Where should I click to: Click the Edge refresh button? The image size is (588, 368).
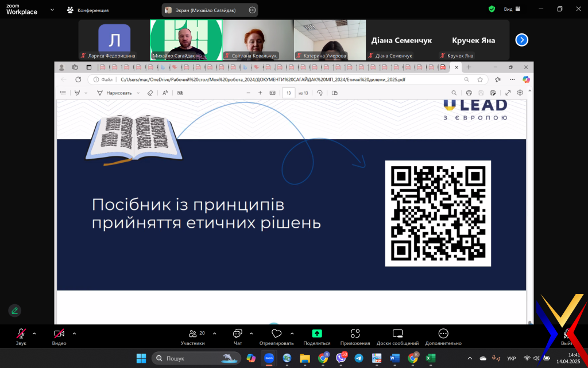click(78, 79)
